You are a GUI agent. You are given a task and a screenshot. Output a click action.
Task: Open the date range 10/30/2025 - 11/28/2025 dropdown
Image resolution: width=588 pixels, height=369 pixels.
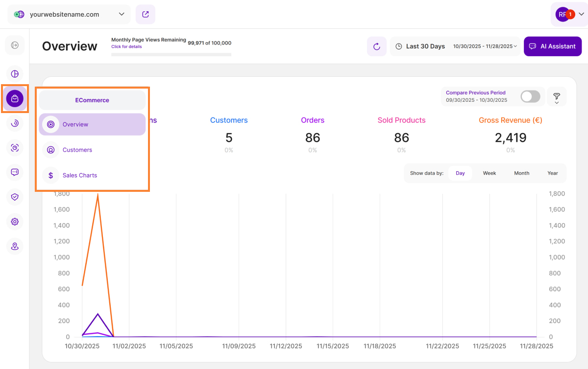coord(485,46)
